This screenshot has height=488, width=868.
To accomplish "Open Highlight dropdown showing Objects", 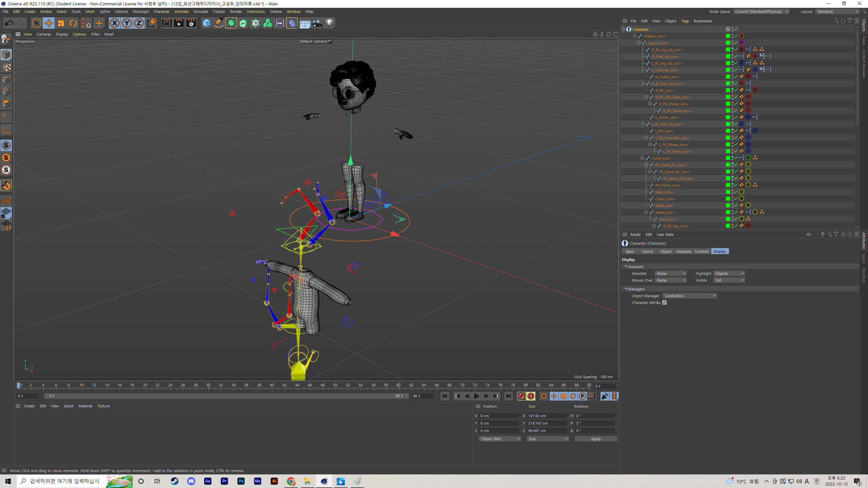I will point(729,273).
